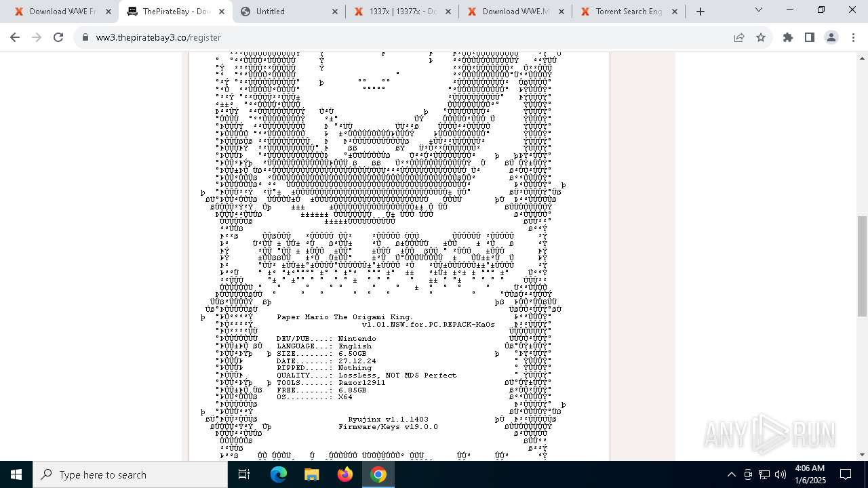The image size is (868, 488).
Task: Click 'Nothing' ripped value
Action: 355,368
